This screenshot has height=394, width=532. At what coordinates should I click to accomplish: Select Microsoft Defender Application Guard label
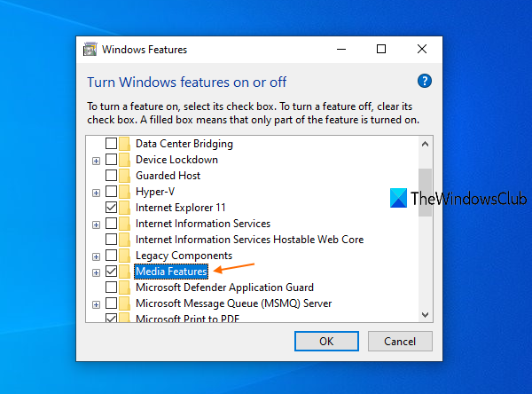(224, 288)
